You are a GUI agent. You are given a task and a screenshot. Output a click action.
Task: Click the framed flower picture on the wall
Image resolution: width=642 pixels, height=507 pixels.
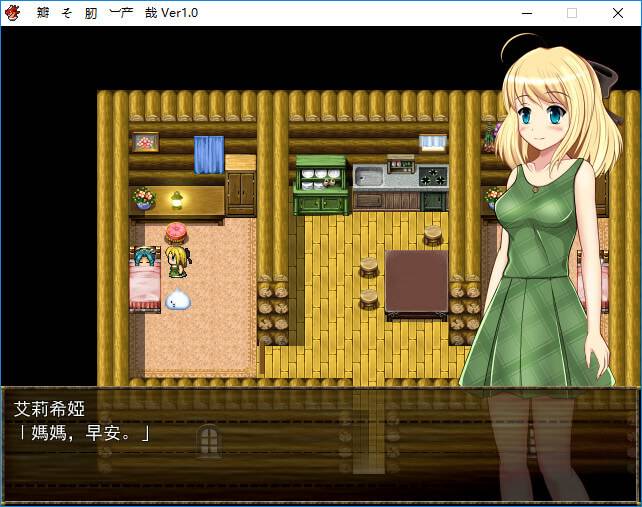[146, 141]
